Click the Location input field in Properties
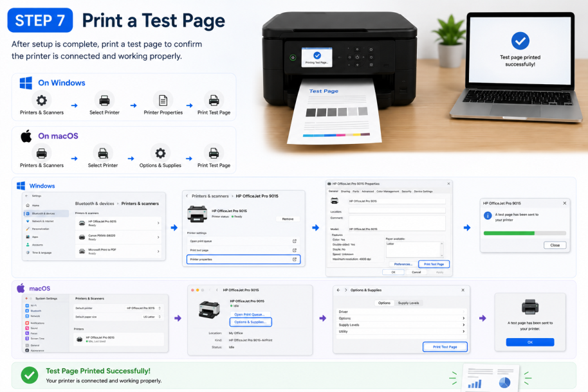The width and height of the screenshot is (588, 392). [397, 211]
